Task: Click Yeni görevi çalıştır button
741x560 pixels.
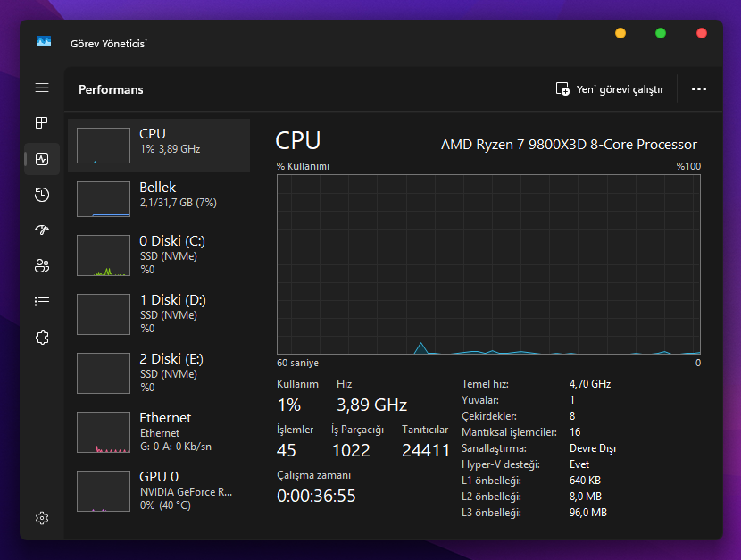Action: [x=610, y=88]
